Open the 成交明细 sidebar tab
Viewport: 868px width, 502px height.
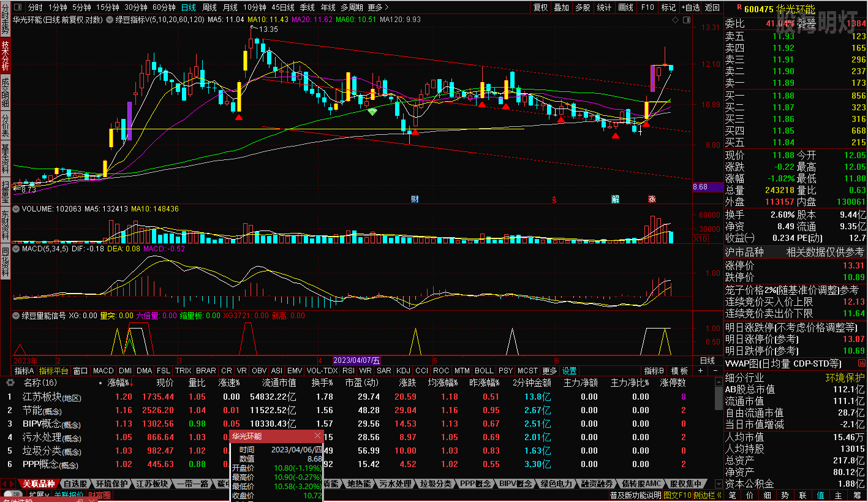6,92
